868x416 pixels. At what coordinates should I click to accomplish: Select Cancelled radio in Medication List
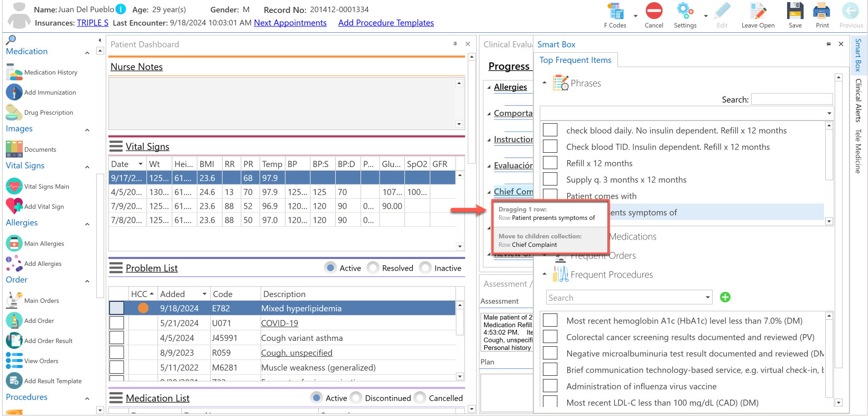420,398
